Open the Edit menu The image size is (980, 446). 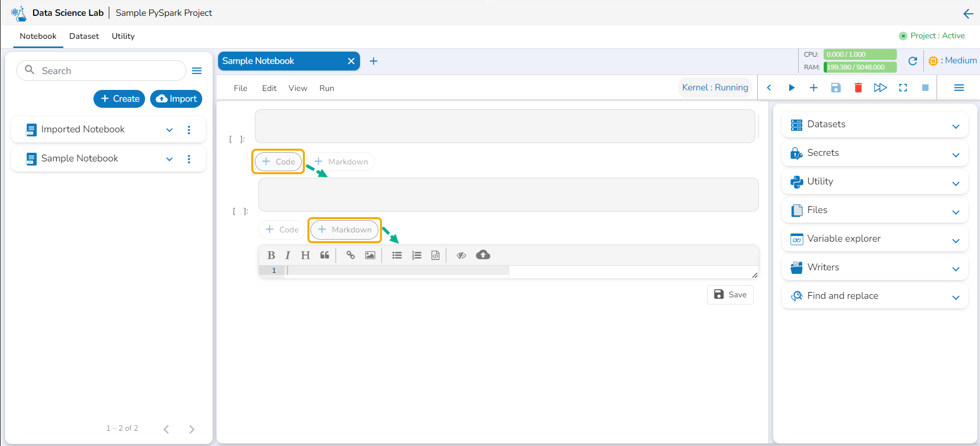click(269, 88)
